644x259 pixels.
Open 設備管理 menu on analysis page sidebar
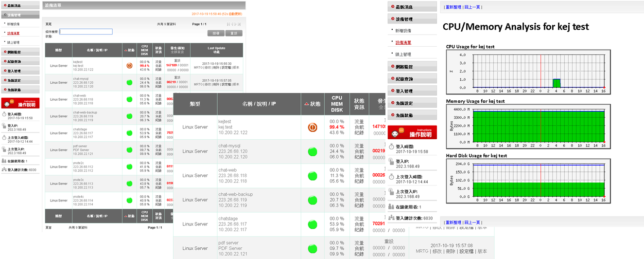(x=412, y=19)
